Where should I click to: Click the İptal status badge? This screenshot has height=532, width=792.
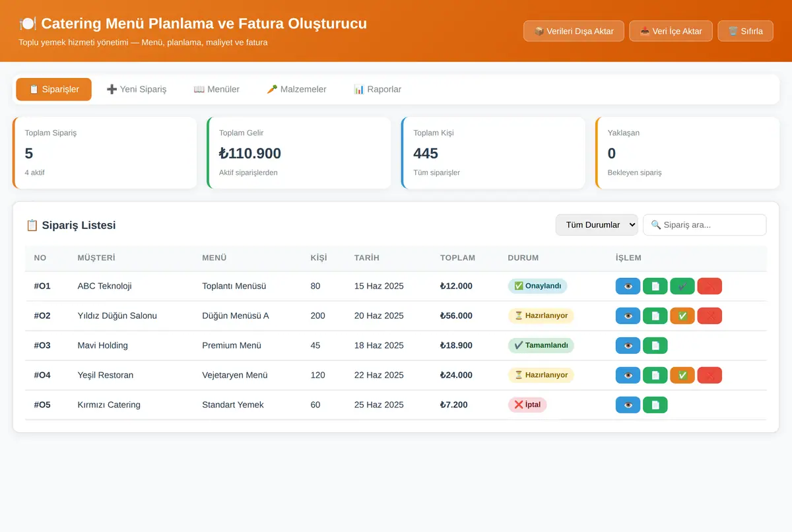click(x=527, y=405)
